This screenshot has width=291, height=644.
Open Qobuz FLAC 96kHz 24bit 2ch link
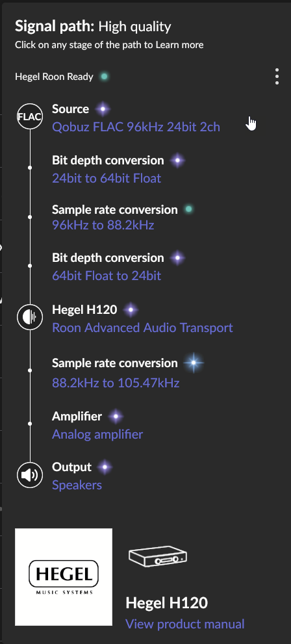coord(136,127)
